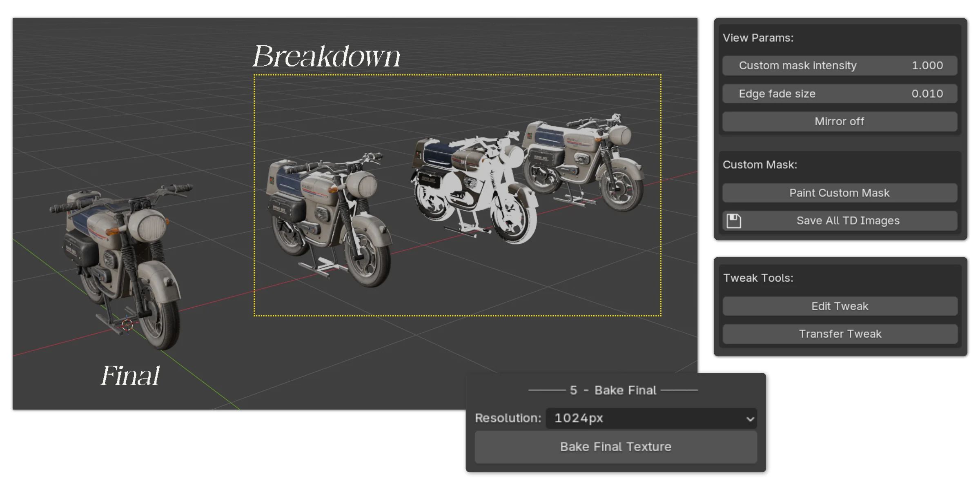Click the 3D cursor at origin

coord(127,325)
